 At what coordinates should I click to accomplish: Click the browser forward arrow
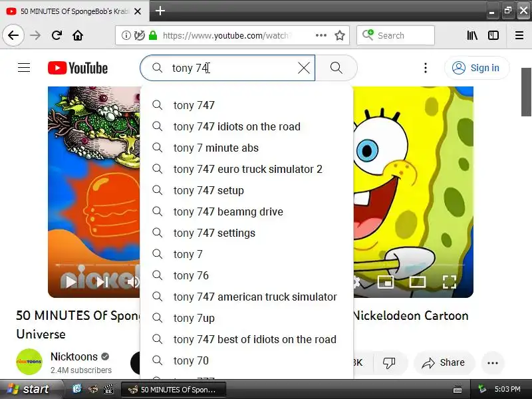click(x=35, y=35)
